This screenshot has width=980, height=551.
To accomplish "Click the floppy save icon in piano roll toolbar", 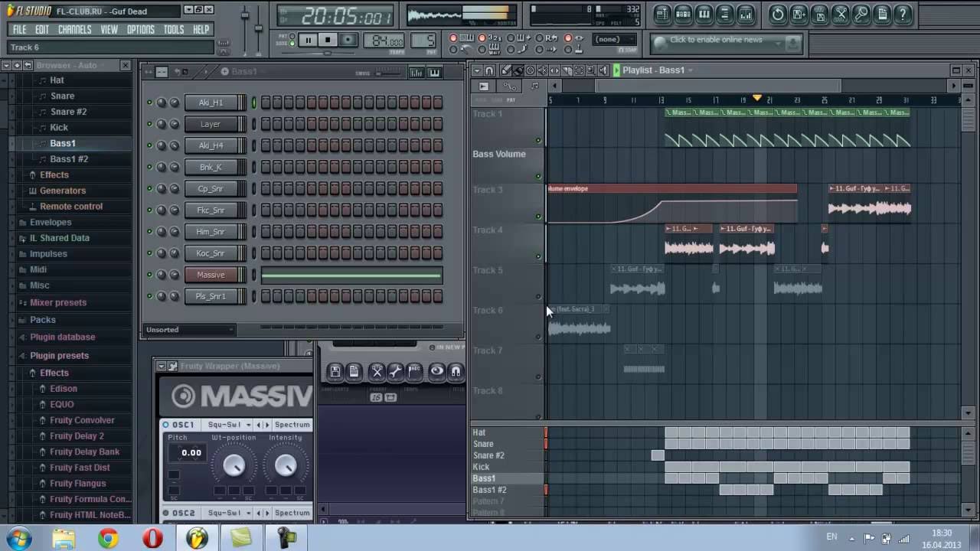I will (x=335, y=372).
